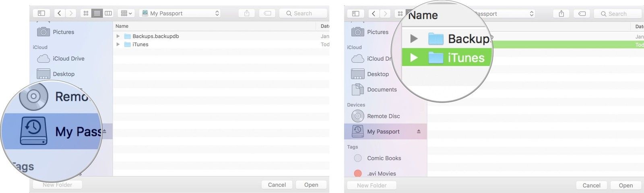Screen dimensions: 644x193
Task: Click the iCloud Drive cloud icon in right window
Action: pyautogui.click(x=358, y=59)
